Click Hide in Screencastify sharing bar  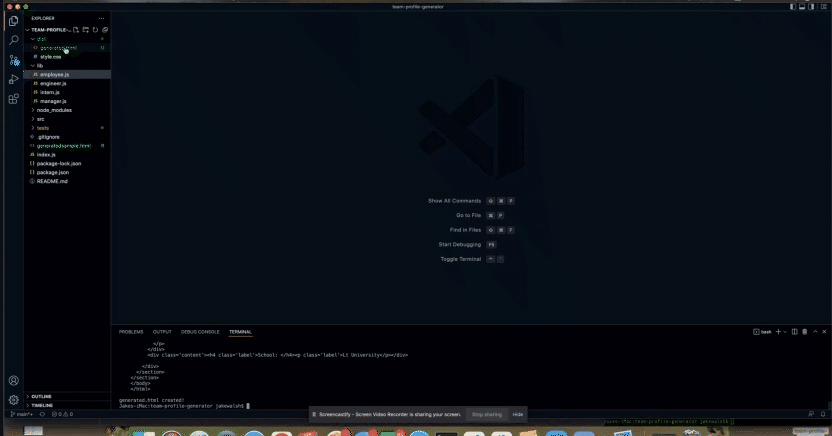(517, 414)
